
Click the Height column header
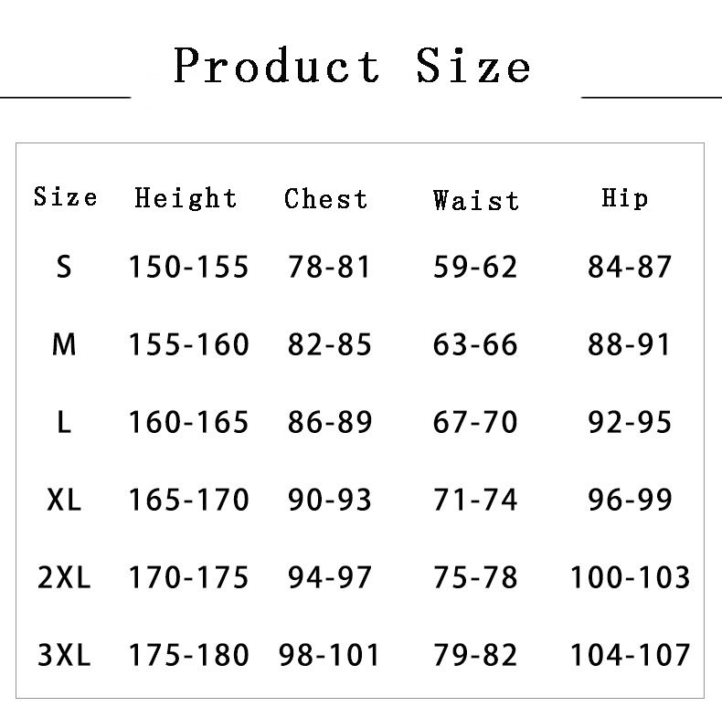186,198
